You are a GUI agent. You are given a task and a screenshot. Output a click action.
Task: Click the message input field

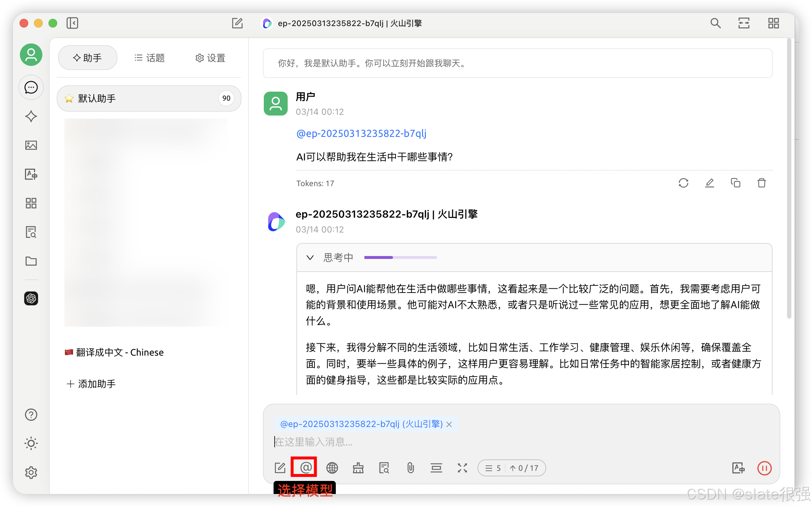[507, 442]
